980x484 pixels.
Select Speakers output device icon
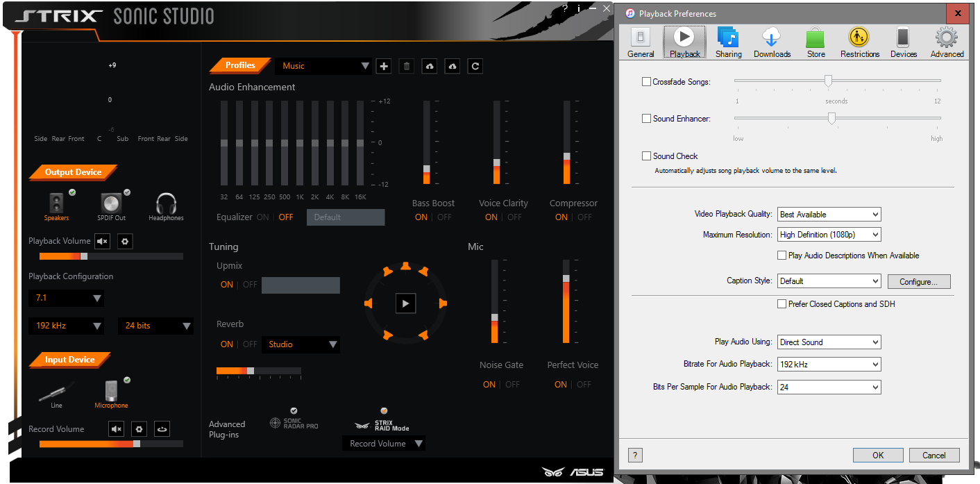tap(57, 203)
